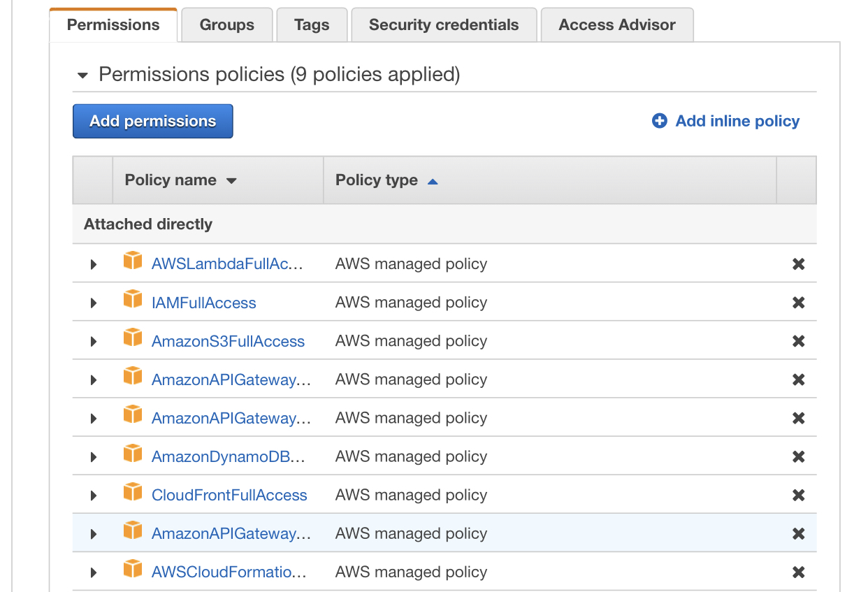Click the policy box icon beside AmazonDynamoDB…
868x592 pixels.
point(133,453)
